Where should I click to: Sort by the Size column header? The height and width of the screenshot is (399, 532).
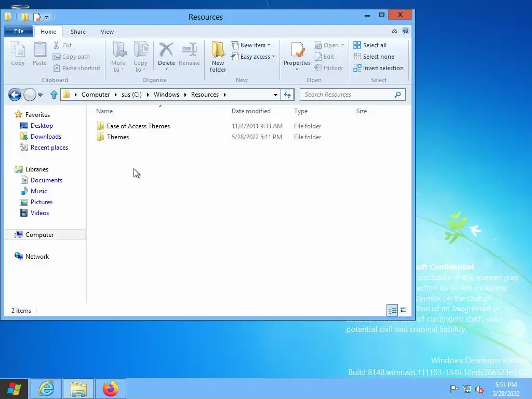362,111
